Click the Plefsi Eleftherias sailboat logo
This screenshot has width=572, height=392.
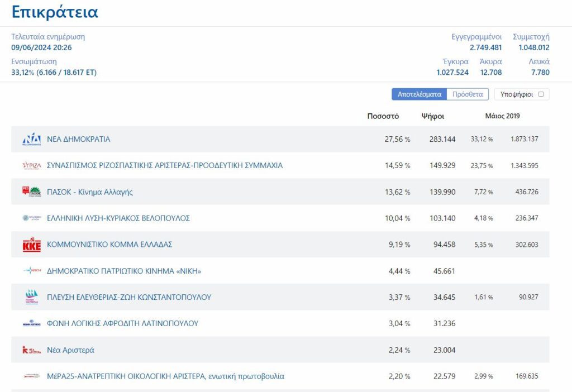click(32, 297)
